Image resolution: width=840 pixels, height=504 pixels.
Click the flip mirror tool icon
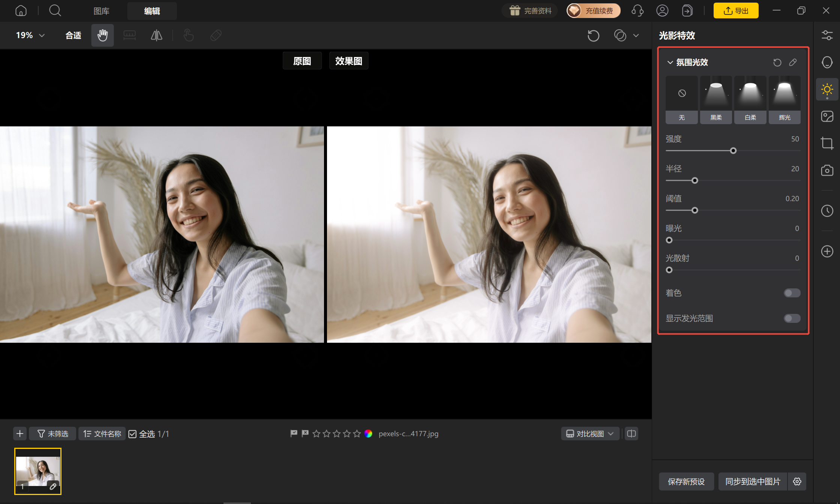156,35
